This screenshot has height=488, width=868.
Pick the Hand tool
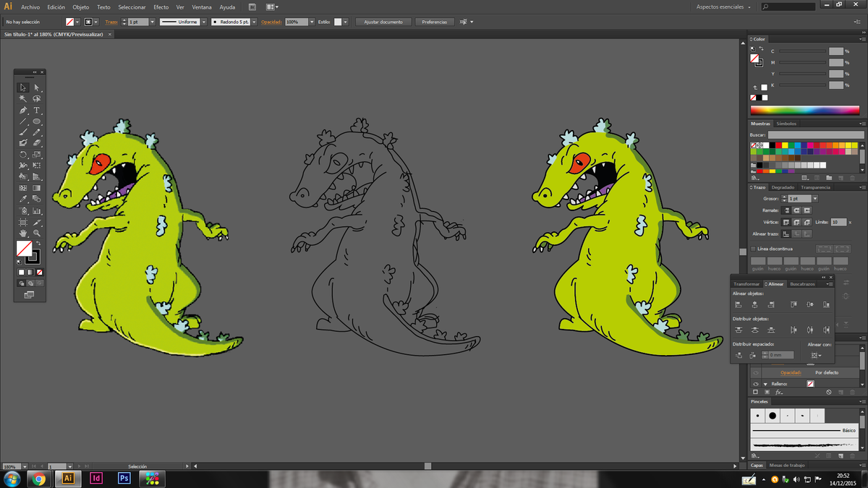coord(23,233)
